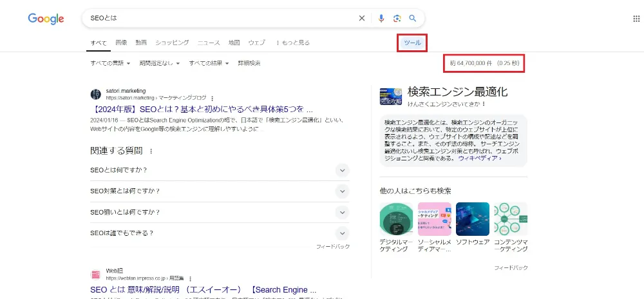644x299 pixels.
Task: Select the すべて tab
Action: point(99,43)
